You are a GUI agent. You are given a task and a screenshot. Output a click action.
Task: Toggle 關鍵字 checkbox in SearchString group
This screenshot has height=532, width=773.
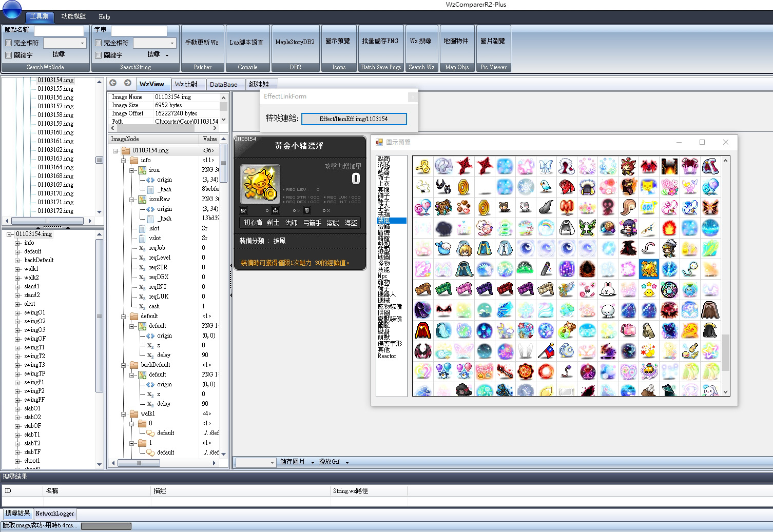pos(99,55)
